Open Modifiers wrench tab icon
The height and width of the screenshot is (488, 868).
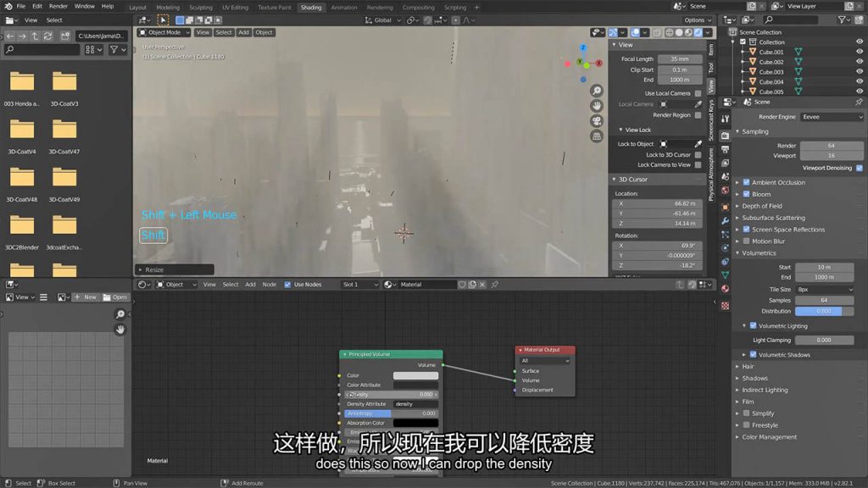[726, 221]
